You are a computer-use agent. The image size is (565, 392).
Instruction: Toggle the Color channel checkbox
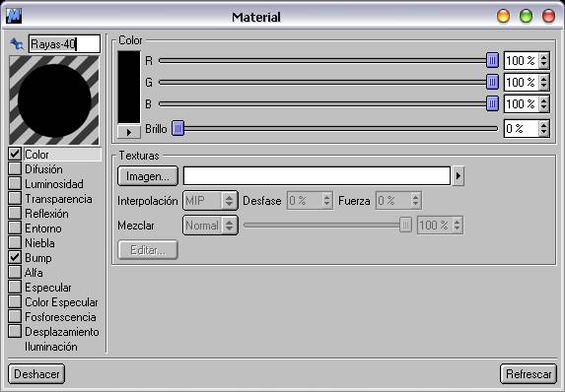pyautogui.click(x=15, y=154)
